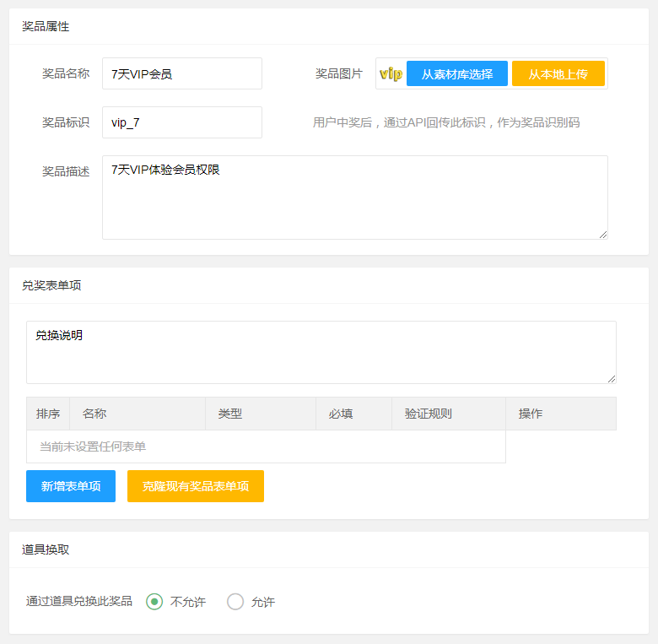Click the 兑换说明 textarea resize handle
The height and width of the screenshot is (644, 658).
[612, 379]
